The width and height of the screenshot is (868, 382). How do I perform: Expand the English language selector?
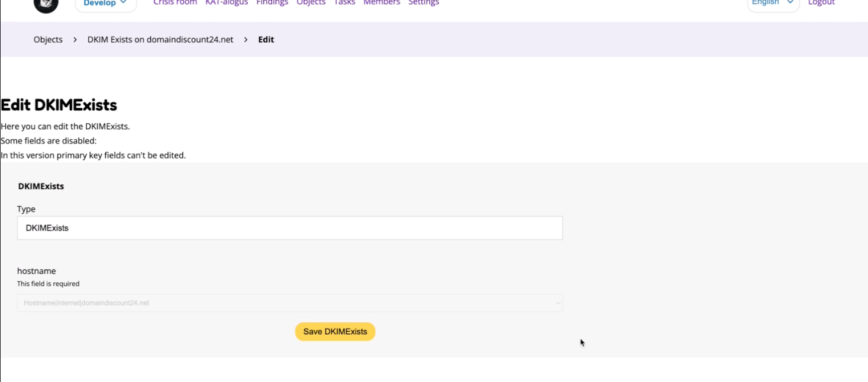772,3
